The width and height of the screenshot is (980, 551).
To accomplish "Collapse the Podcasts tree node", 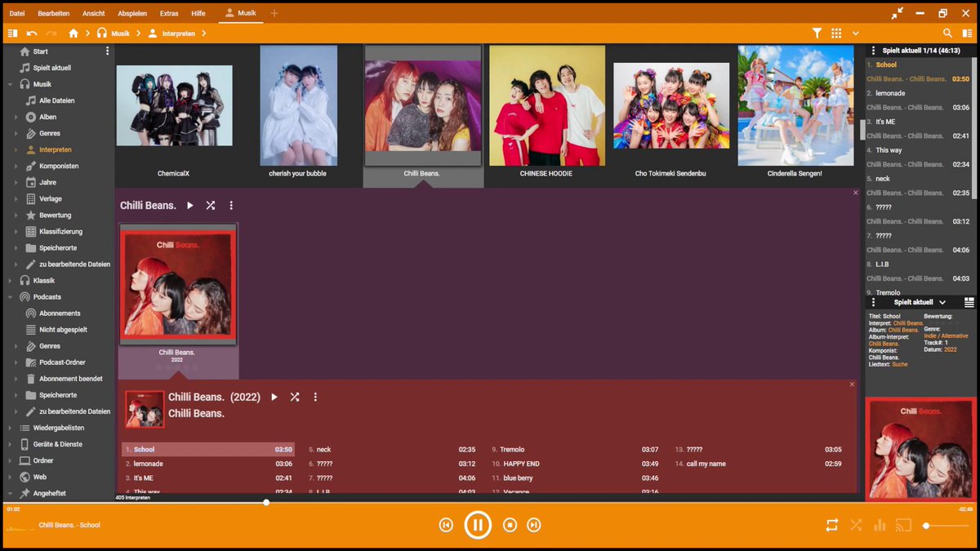I will pos(10,297).
